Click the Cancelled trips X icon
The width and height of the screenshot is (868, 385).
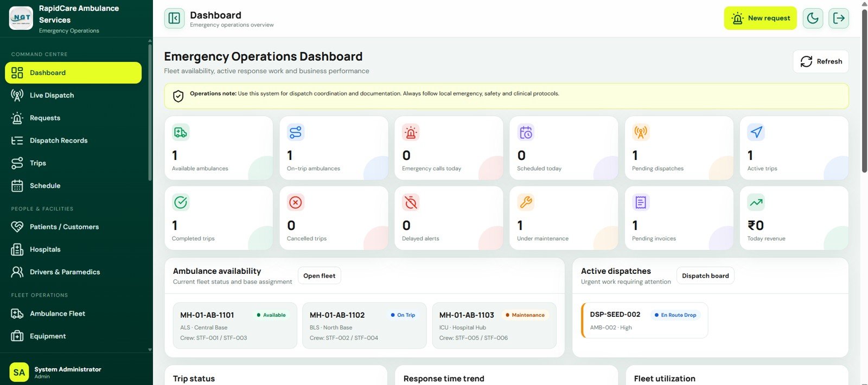pos(296,202)
